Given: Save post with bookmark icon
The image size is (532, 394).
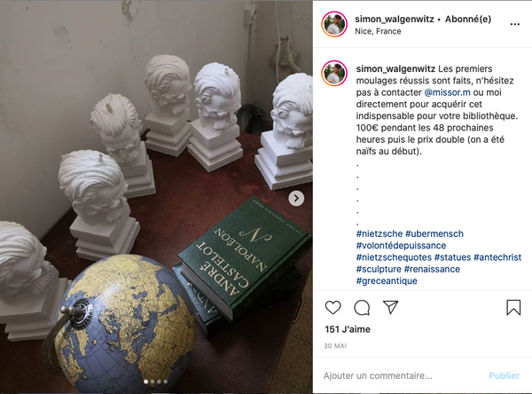Looking at the screenshot, I should click(x=513, y=307).
